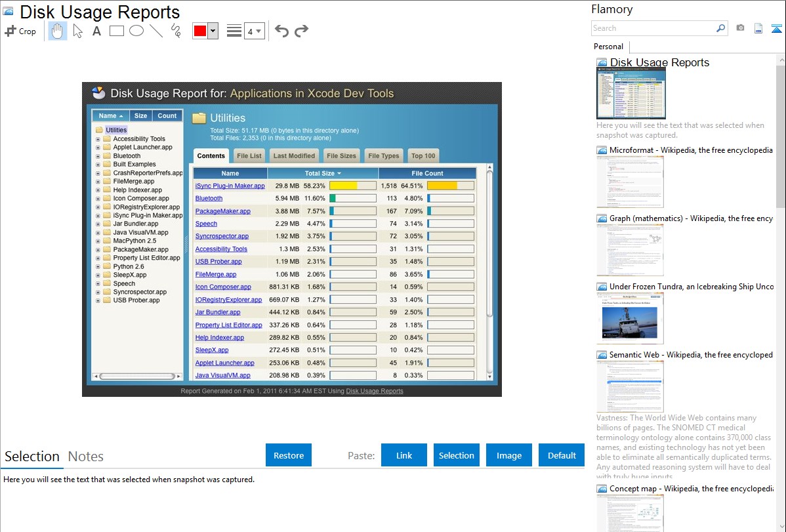Open the File List tab

click(x=249, y=156)
